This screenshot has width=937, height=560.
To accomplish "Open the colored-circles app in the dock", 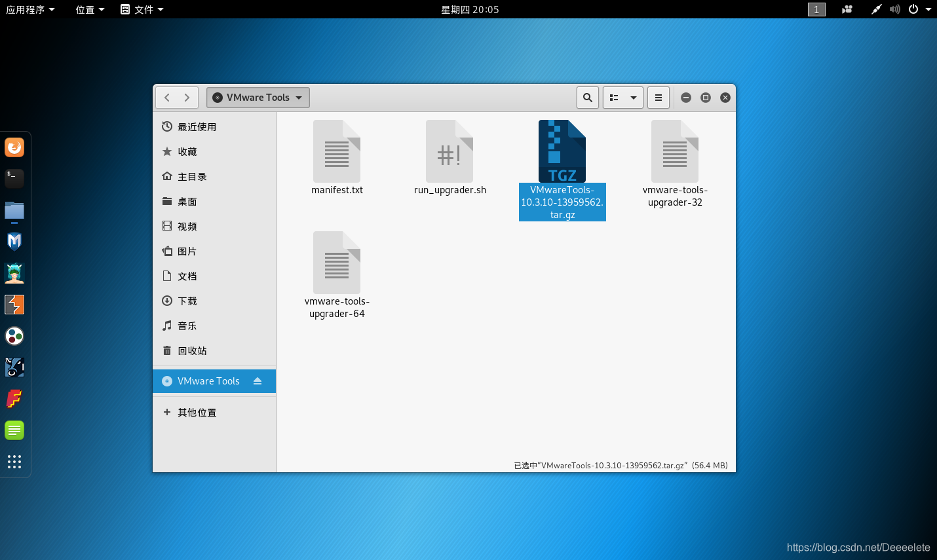I will pos(14,336).
